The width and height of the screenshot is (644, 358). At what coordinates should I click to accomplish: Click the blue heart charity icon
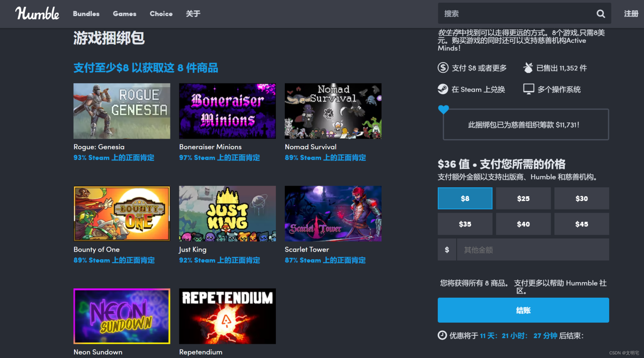point(443,110)
